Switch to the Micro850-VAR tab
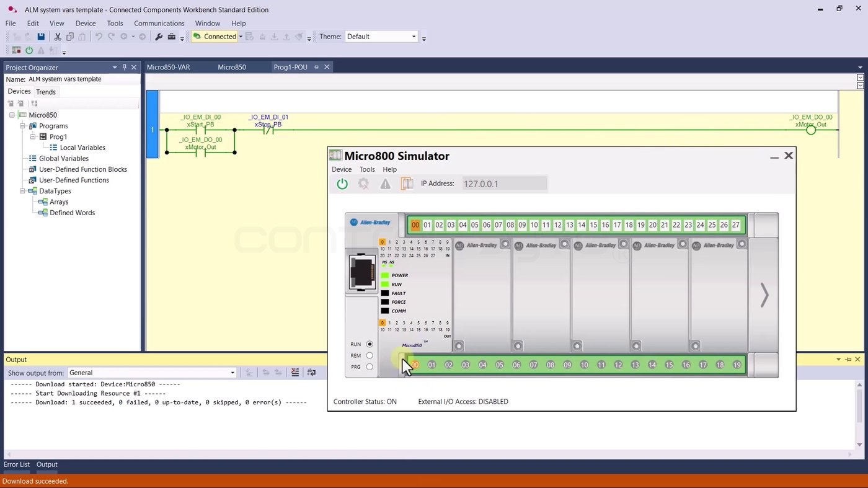Screen dimensions: 868x488 pyautogui.click(x=169, y=67)
